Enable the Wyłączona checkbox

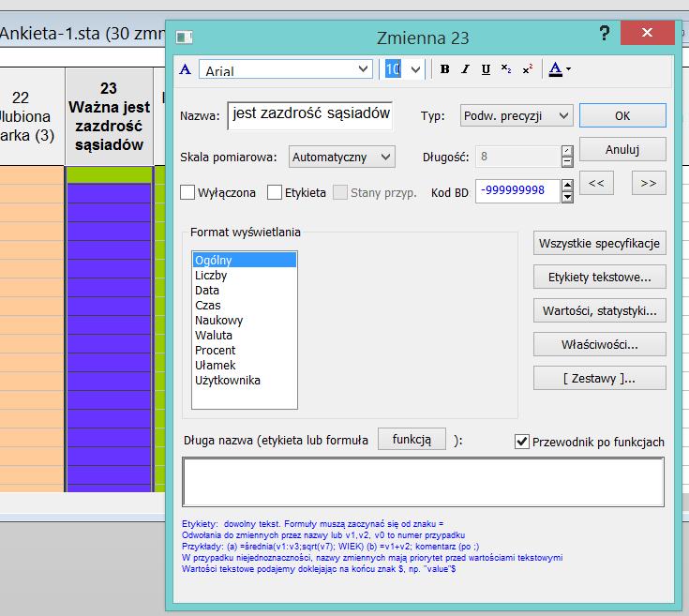point(187,192)
